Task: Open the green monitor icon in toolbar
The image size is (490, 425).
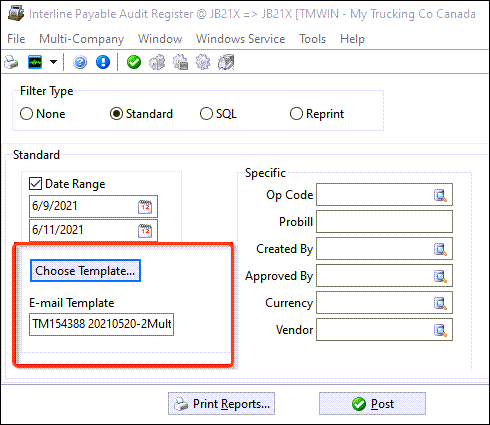Action: (x=35, y=62)
